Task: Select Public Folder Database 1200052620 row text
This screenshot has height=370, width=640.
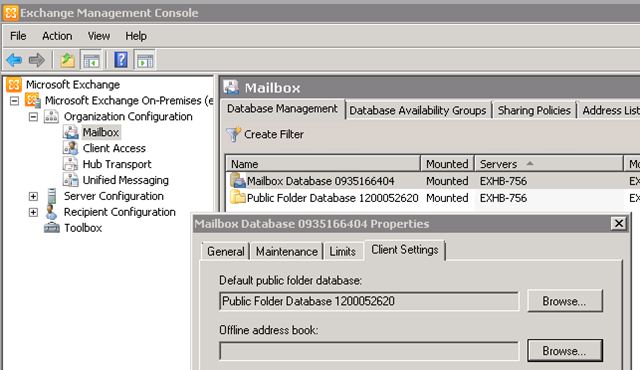Action: pyautogui.click(x=333, y=198)
